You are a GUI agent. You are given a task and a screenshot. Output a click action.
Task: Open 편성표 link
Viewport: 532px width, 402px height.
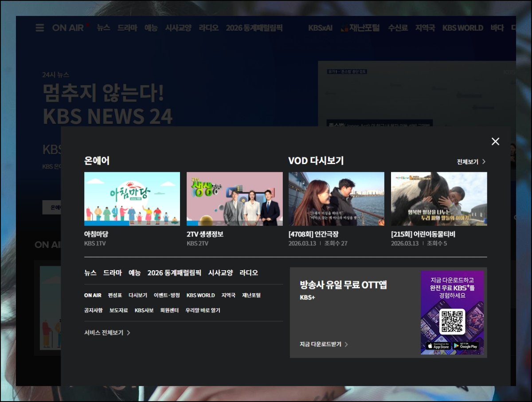point(115,295)
